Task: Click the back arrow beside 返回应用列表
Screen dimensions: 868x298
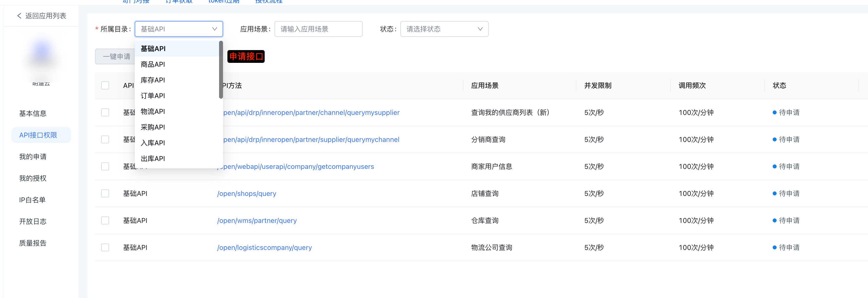Action: pos(19,16)
